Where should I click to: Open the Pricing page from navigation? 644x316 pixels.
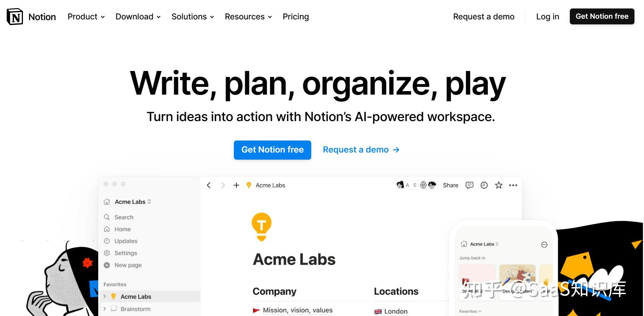pyautogui.click(x=296, y=17)
